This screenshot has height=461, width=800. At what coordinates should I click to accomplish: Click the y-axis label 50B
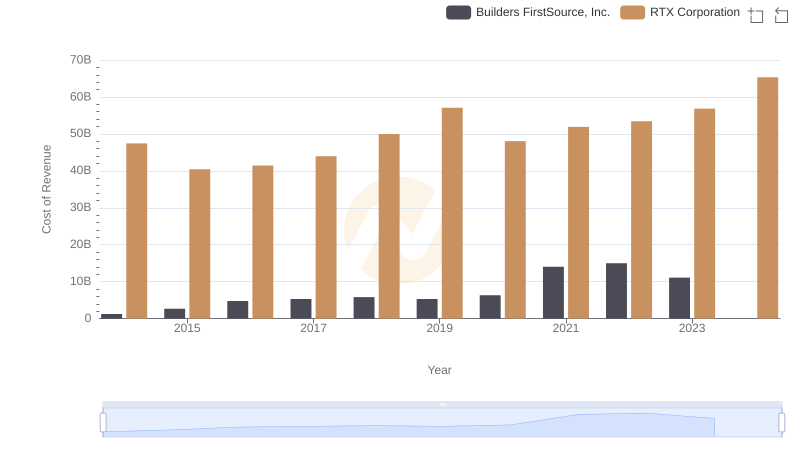tap(81, 134)
